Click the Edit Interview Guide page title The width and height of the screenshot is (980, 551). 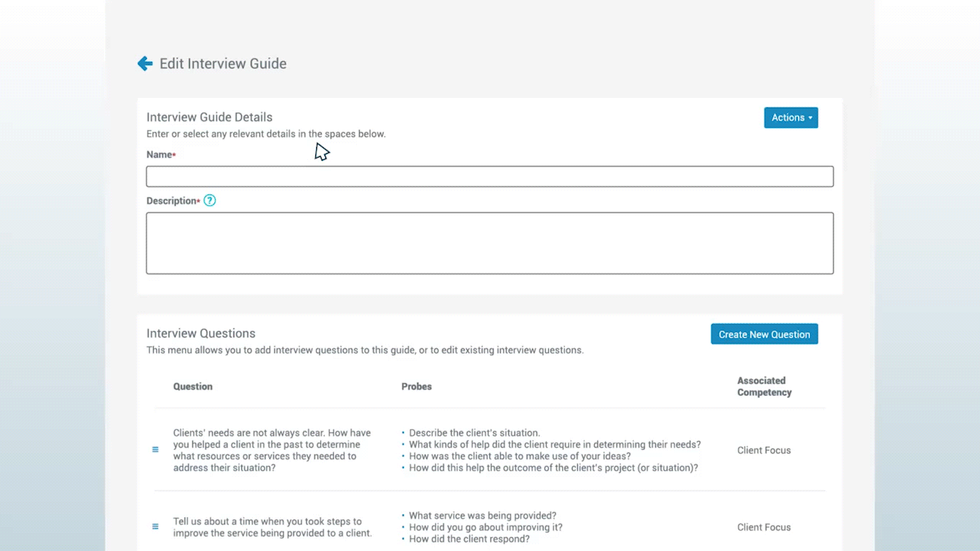223,64
